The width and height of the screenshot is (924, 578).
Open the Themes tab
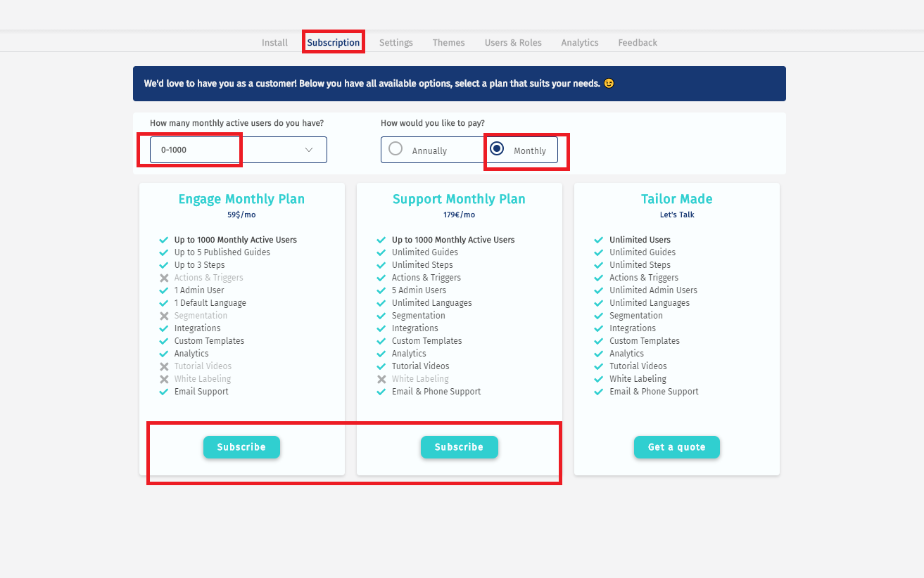click(448, 43)
